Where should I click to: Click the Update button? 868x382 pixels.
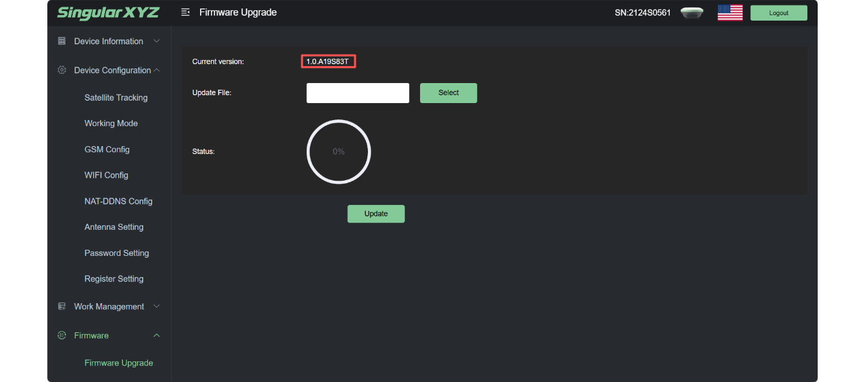click(x=376, y=213)
